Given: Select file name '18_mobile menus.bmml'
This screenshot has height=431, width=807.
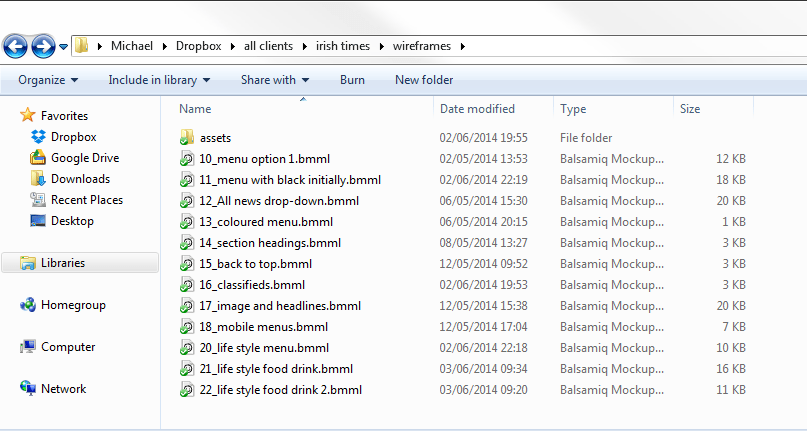Looking at the screenshot, I should click(264, 327).
